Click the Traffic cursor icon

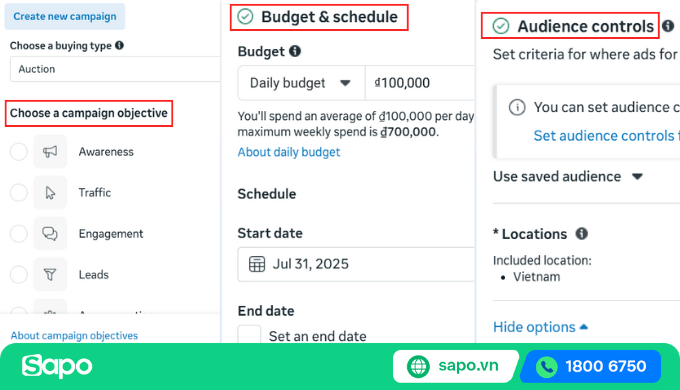(50, 192)
